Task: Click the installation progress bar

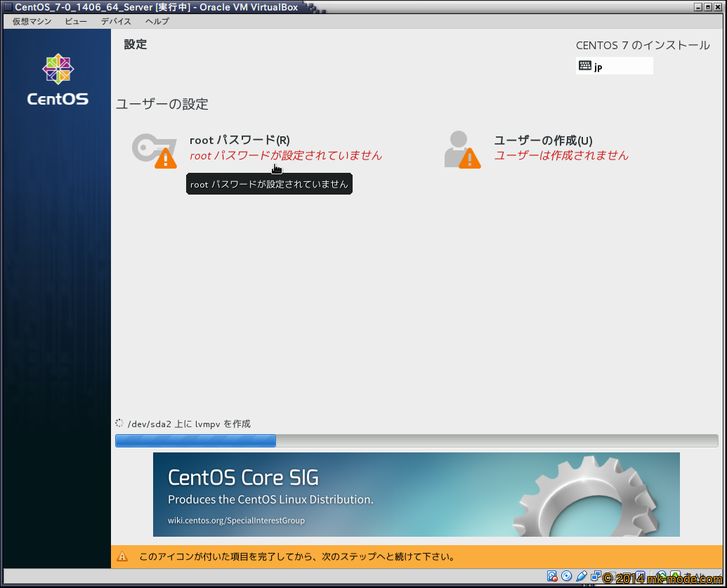Action: pos(416,440)
